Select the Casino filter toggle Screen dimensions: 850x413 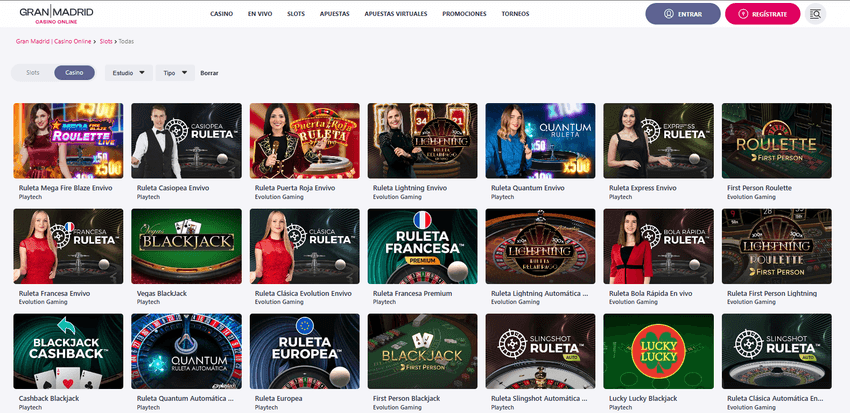click(x=74, y=73)
